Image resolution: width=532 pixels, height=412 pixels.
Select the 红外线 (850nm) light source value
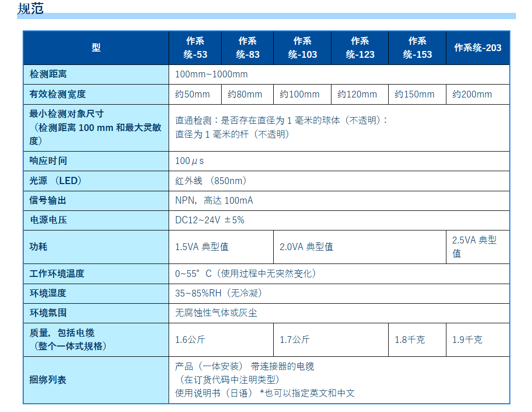click(x=211, y=180)
